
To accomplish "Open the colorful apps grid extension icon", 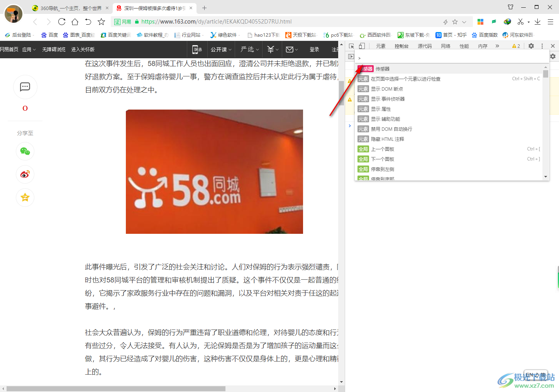I will (480, 22).
